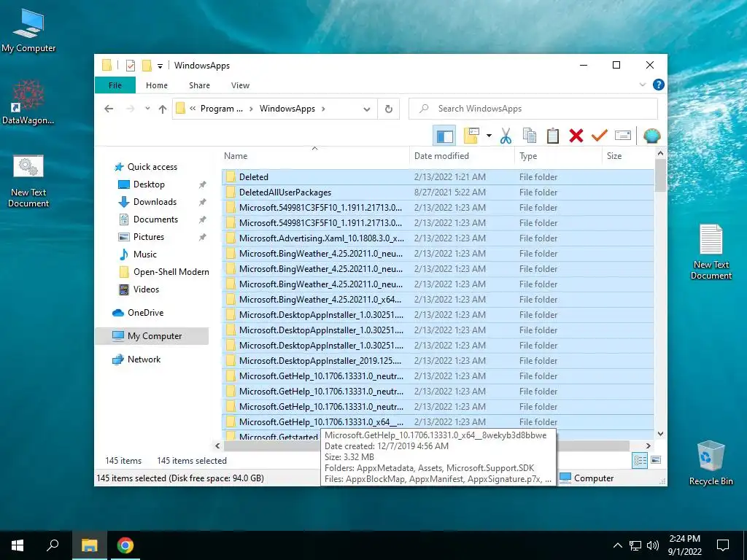
Task: Open Desktop in navigation pane
Action: (149, 184)
